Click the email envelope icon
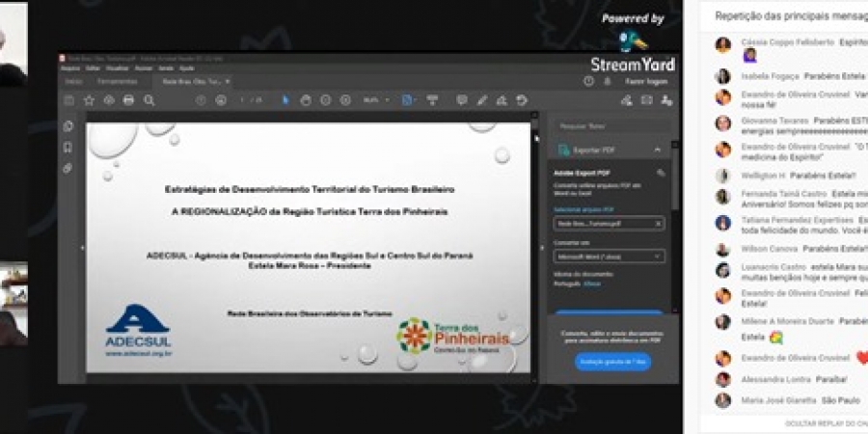Image resolution: width=868 pixels, height=434 pixels. click(x=646, y=100)
